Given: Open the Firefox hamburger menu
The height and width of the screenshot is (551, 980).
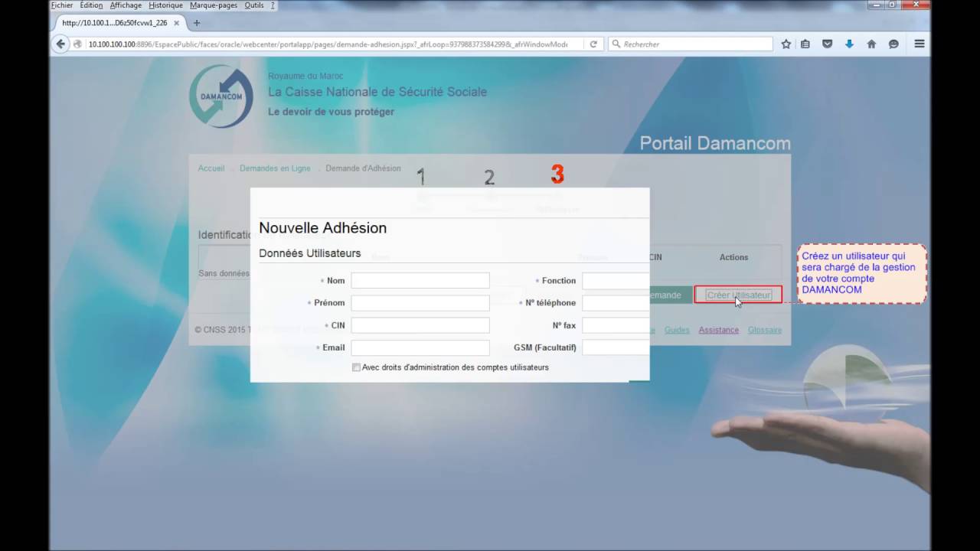Looking at the screenshot, I should (920, 44).
